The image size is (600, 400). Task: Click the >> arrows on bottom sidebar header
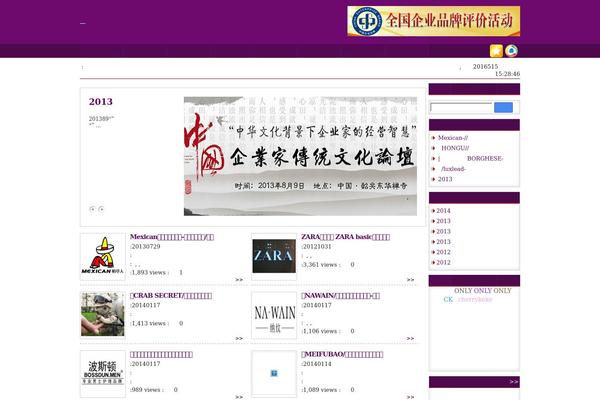point(514,382)
